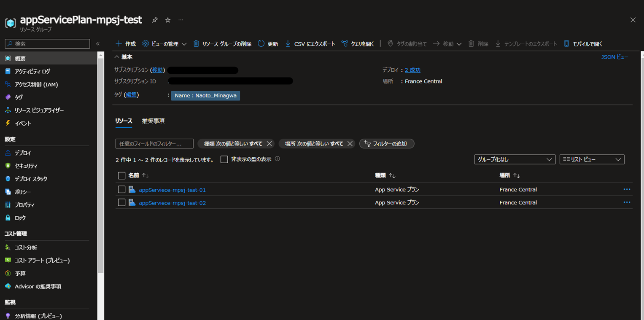Screen dimensions: 644x320
Task: Click the デプロイ icon under 設定
Action: 8,153
